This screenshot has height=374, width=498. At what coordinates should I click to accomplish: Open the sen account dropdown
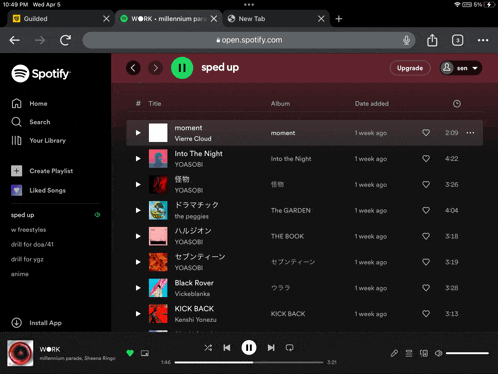click(461, 68)
